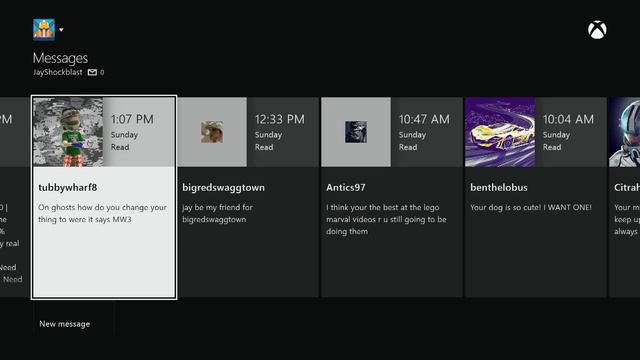The image size is (640, 360).
Task: Click the 10:47 AM timestamp
Action: (x=424, y=119)
